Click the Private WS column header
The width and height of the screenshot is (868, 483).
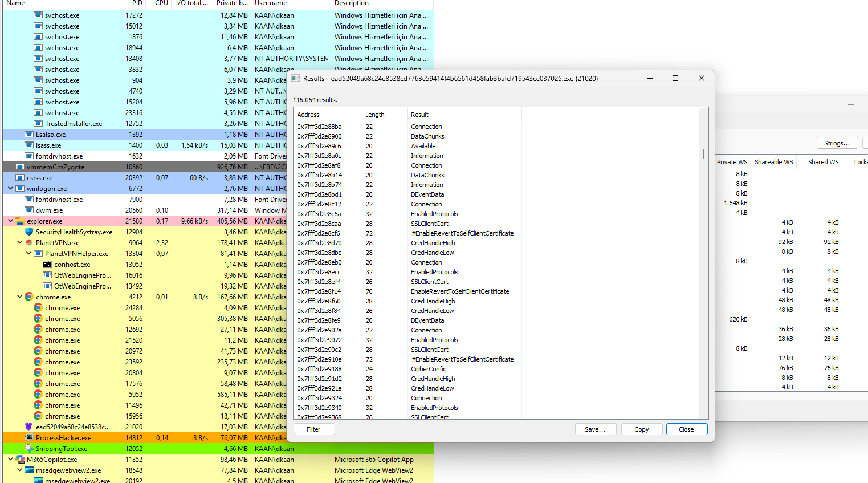[732, 162]
